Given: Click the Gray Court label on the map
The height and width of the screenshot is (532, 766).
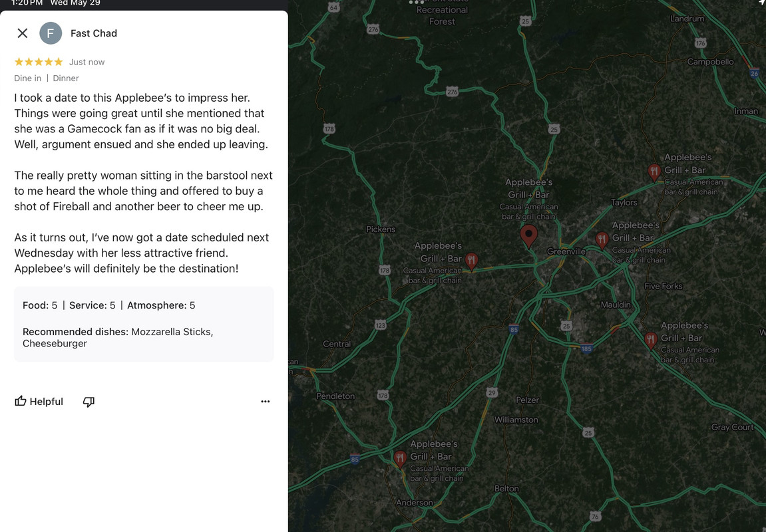Looking at the screenshot, I should 732,427.
